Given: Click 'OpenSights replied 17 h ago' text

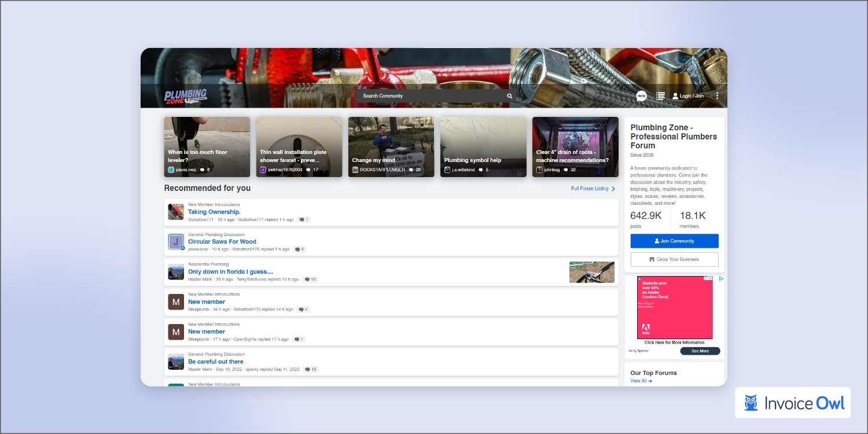Looking at the screenshot, I should tap(261, 339).
